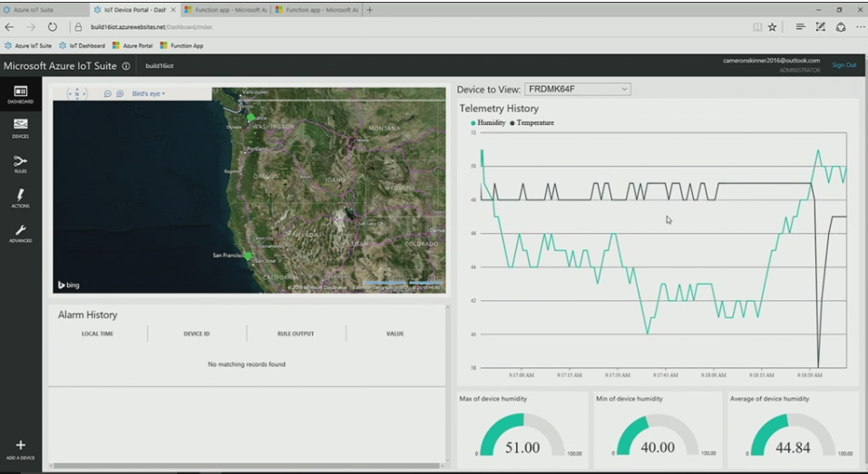Switch to the Azure IoT Suite tab
Image resolution: width=868 pixels, height=474 pixels.
click(x=44, y=9)
